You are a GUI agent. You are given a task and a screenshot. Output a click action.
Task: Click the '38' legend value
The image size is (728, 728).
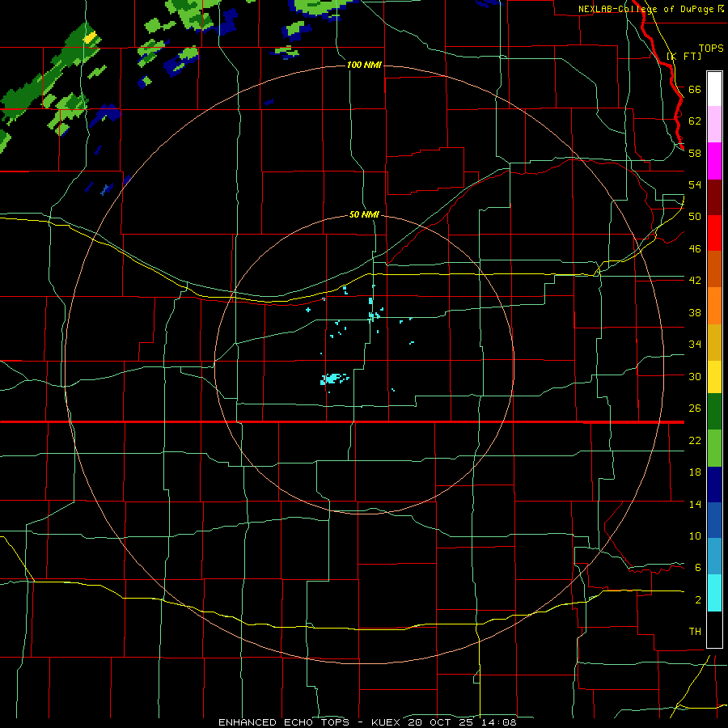click(695, 312)
